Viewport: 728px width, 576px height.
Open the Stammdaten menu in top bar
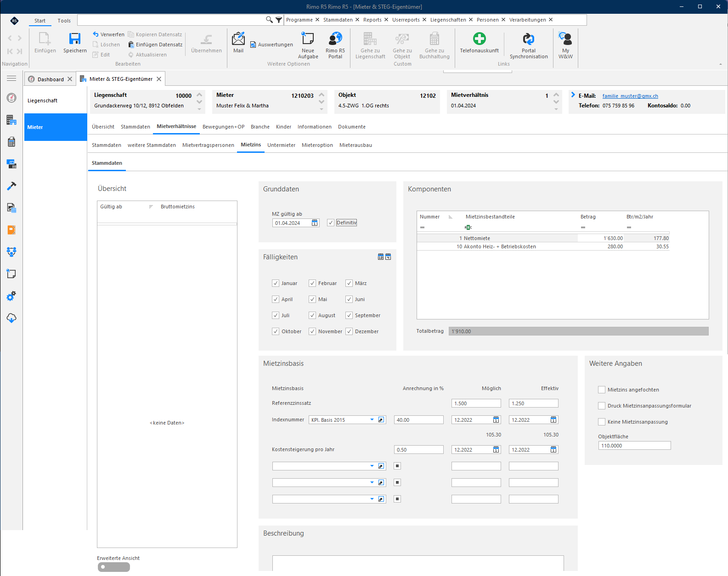click(338, 20)
